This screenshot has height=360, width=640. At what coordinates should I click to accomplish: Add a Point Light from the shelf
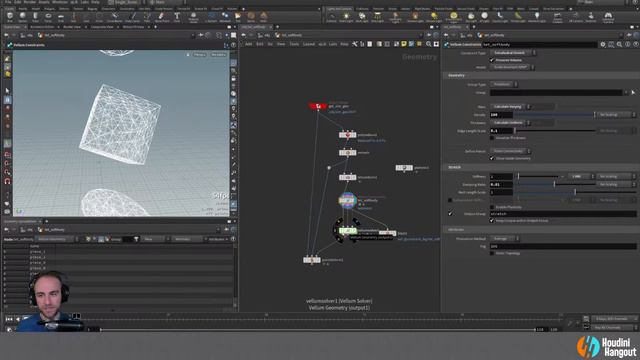pyautogui.click(x=346, y=17)
